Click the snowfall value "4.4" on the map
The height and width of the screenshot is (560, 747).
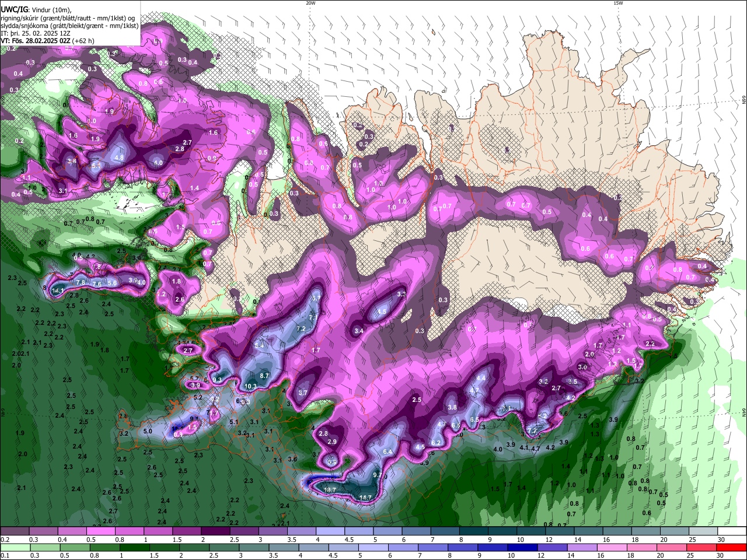(481, 379)
